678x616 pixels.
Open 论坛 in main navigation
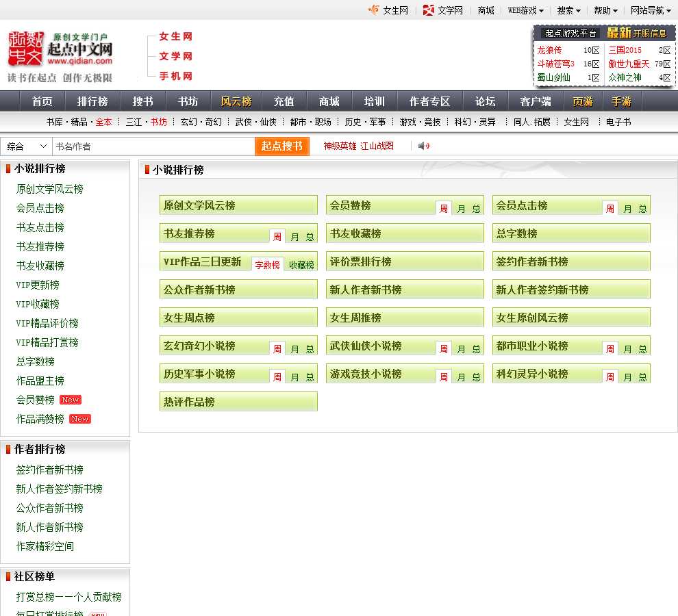(x=485, y=101)
